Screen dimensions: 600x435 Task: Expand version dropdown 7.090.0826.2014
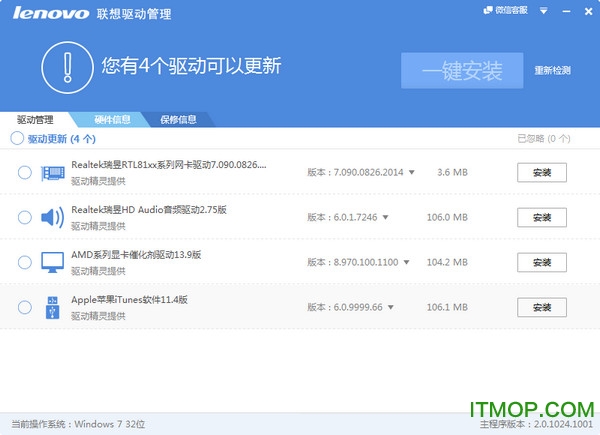click(x=412, y=173)
